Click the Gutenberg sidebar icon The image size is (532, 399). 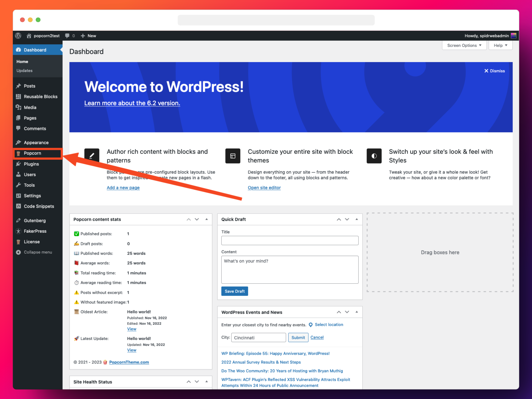coord(18,220)
